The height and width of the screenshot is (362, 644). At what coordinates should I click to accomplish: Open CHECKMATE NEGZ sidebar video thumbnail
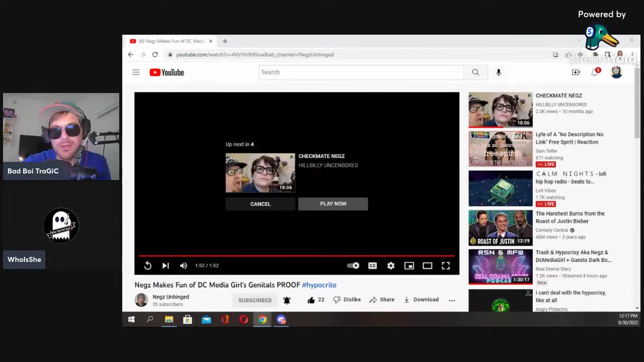click(x=501, y=110)
